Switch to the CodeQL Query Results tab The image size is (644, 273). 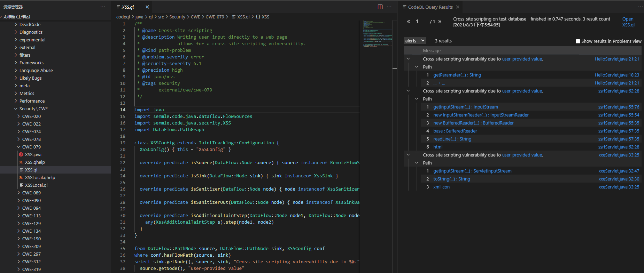[430, 7]
